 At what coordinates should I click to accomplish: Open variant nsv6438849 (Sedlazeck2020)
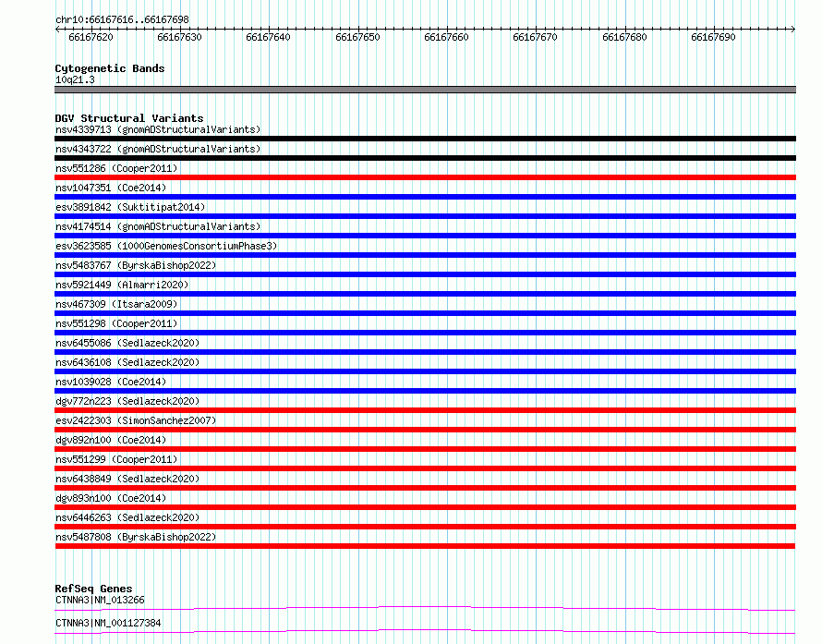point(127,479)
